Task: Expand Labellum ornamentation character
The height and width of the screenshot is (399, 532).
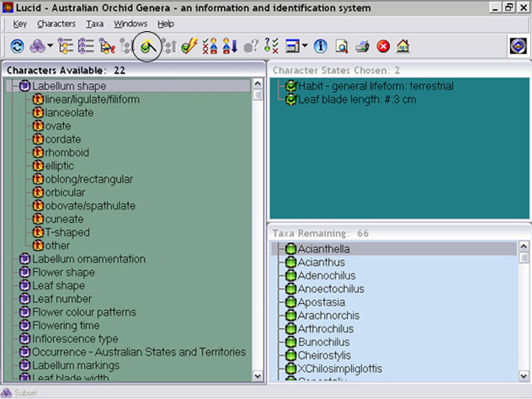Action: (24, 259)
